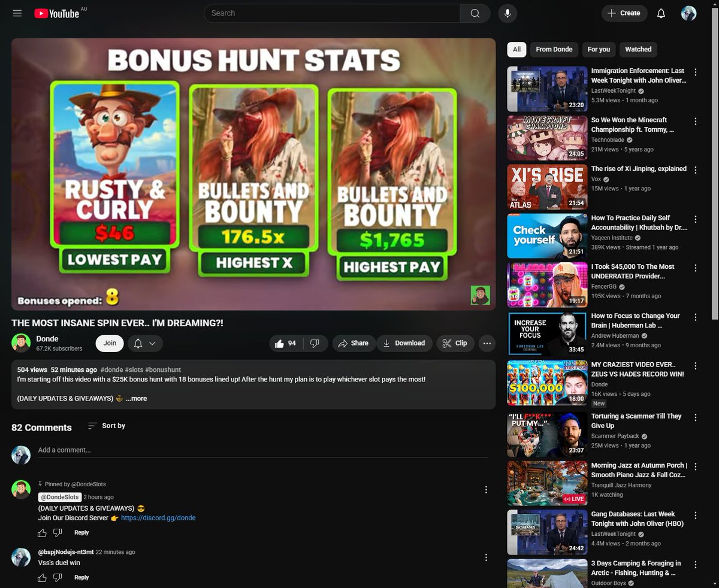Click the Search input field
Screen dimensions: 719x588
coord(332,13)
